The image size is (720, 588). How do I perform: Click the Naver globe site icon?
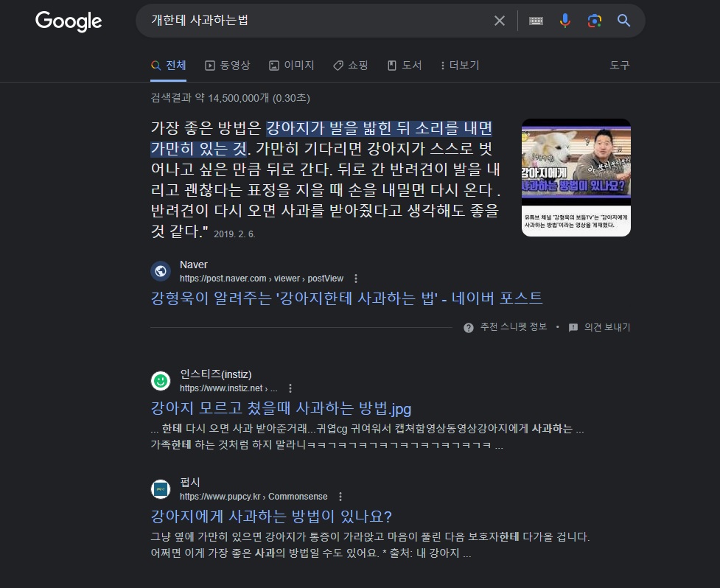(161, 271)
